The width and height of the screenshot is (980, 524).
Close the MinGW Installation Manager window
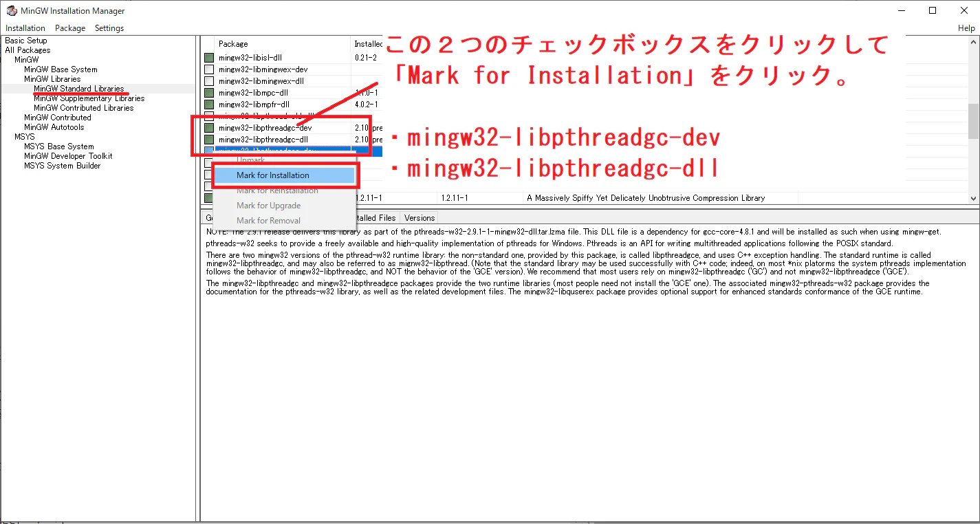pyautogui.click(x=963, y=10)
